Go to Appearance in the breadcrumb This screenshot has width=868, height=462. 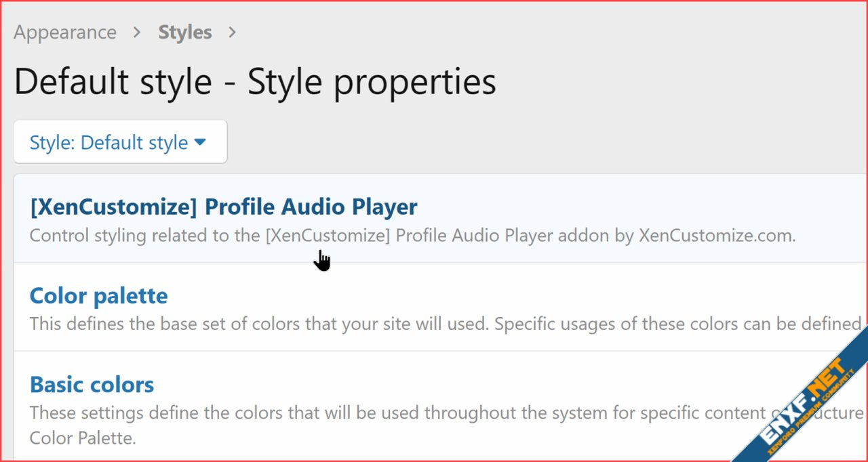(65, 33)
